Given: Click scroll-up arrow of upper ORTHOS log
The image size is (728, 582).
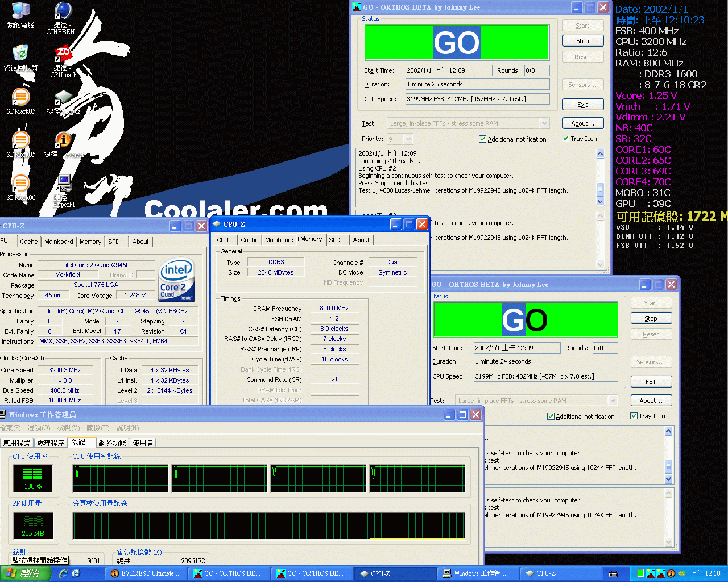Looking at the screenshot, I should (601, 153).
